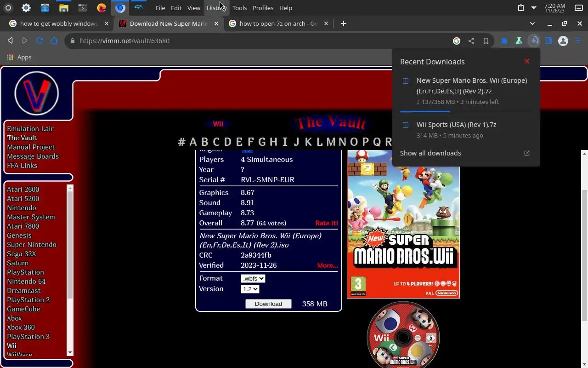Expand the tab search chevron
The height and width of the screenshot is (368, 588).
532,23
